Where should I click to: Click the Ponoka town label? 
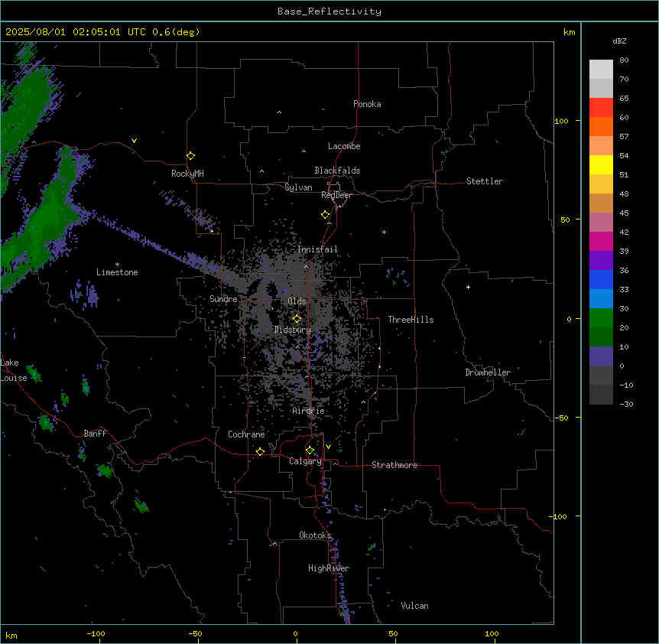[367, 104]
